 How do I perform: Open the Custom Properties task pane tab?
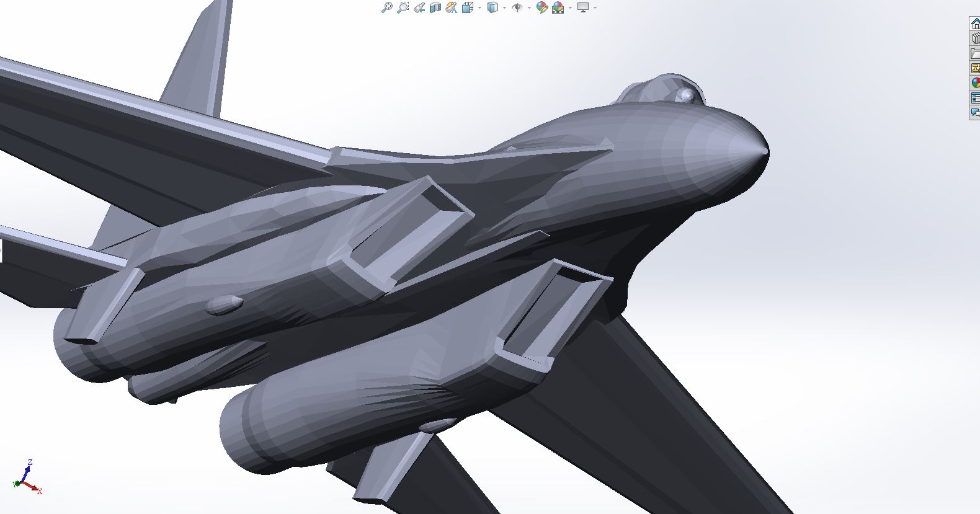(975, 98)
